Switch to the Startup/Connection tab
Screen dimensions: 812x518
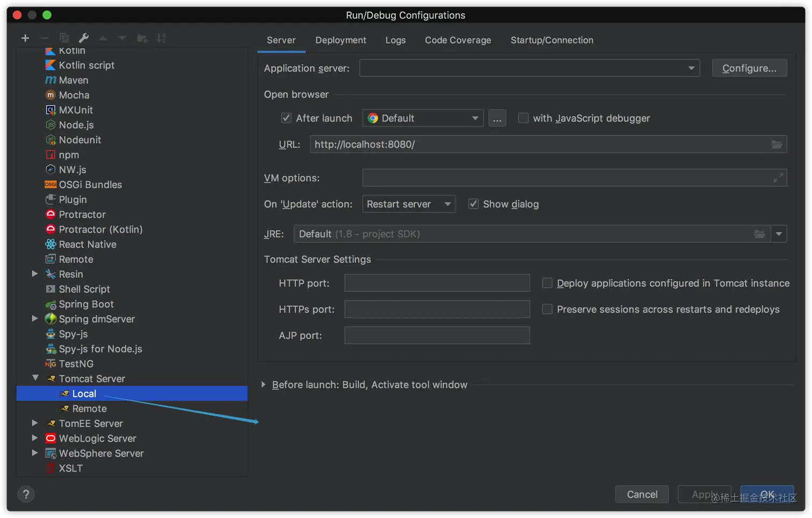pyautogui.click(x=552, y=40)
